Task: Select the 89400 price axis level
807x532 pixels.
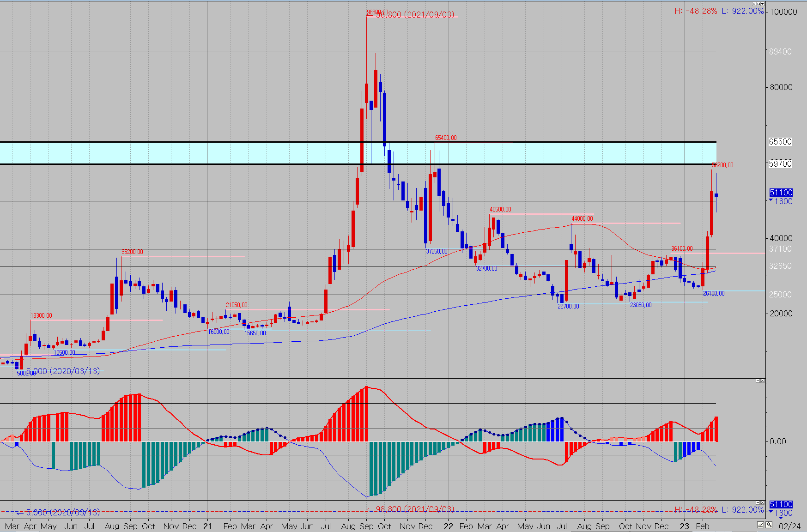Action: point(780,51)
